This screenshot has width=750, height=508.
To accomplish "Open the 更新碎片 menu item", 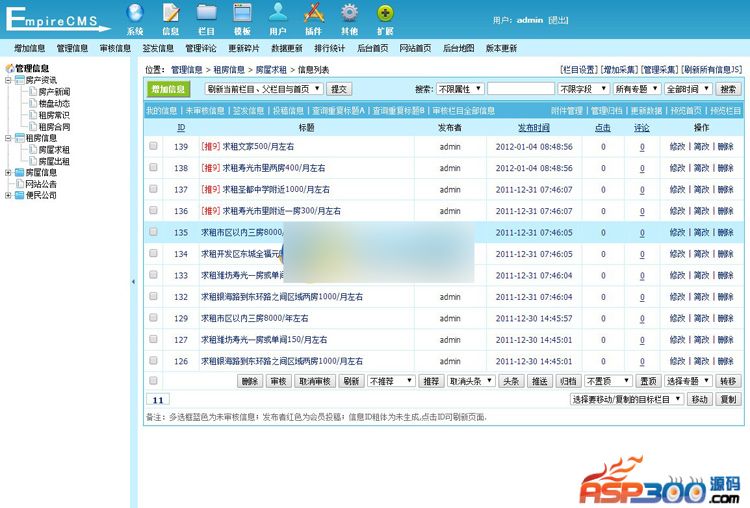I will [243, 48].
